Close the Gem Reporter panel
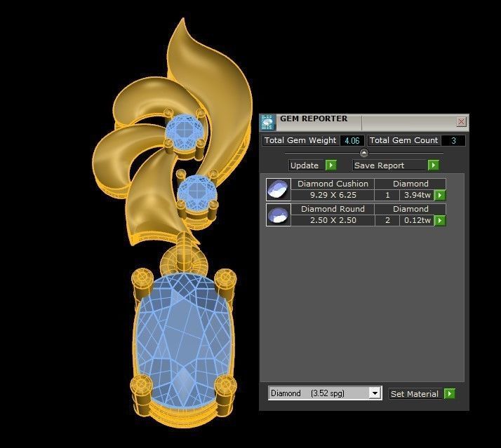Screen dimensions: 501x448 point(461,122)
